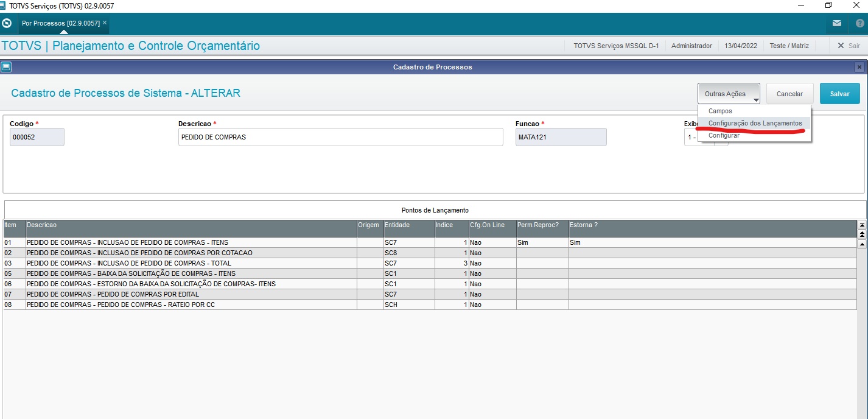Click Indice value 3 in item 03

(452, 263)
